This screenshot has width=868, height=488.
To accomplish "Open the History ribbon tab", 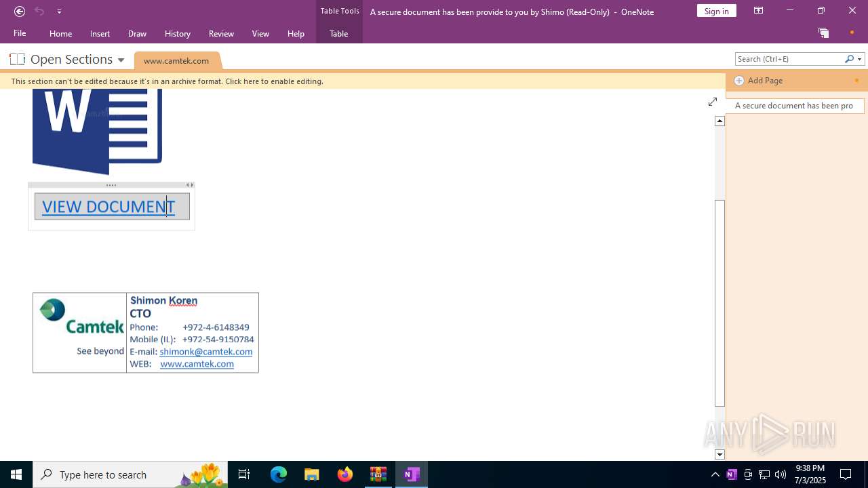I will point(177,33).
